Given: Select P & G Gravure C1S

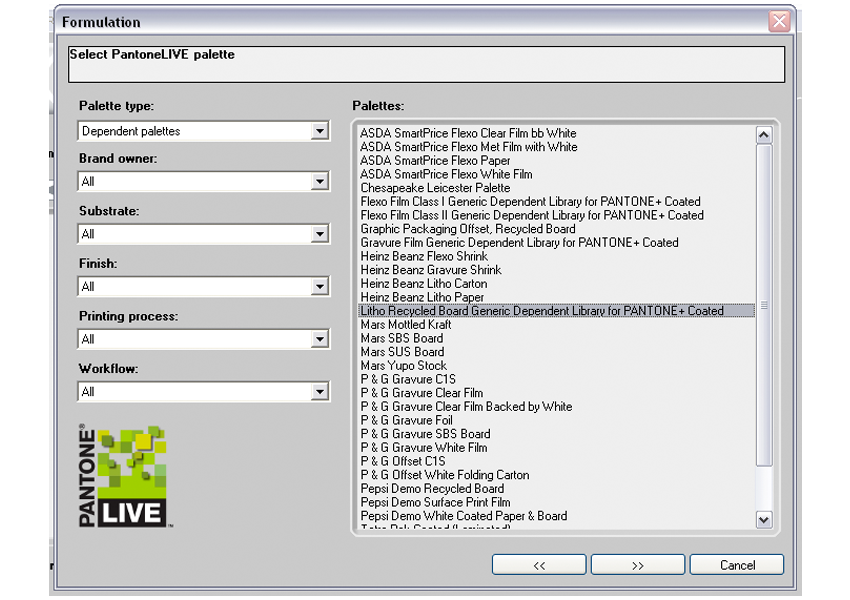Looking at the screenshot, I should (x=408, y=379).
